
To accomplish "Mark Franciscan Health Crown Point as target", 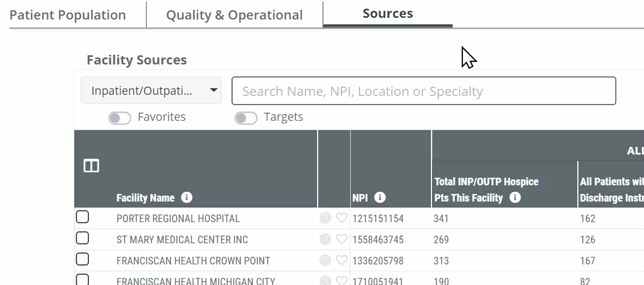I will [x=325, y=261].
